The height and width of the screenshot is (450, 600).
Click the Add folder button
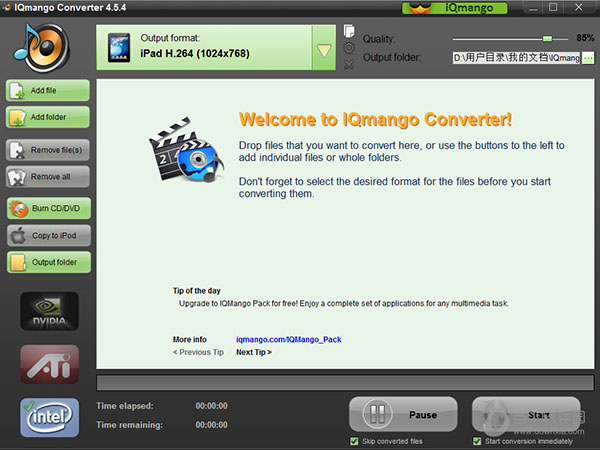[x=48, y=117]
